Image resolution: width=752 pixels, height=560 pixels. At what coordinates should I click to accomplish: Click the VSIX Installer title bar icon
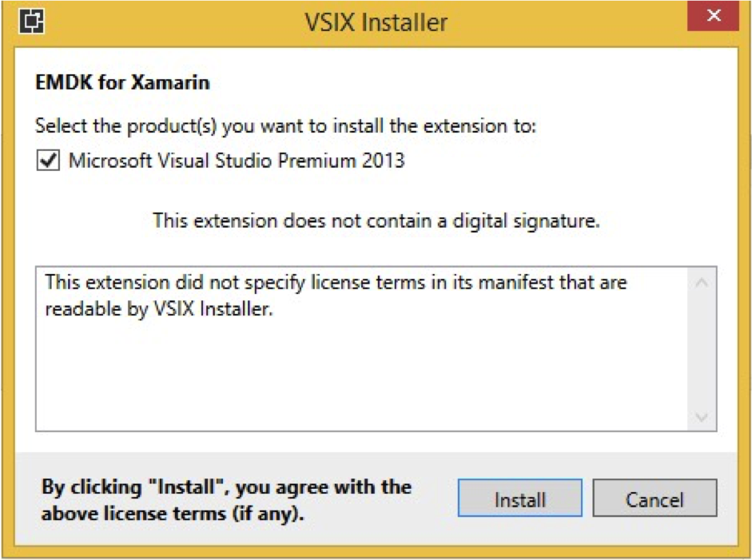(x=32, y=22)
